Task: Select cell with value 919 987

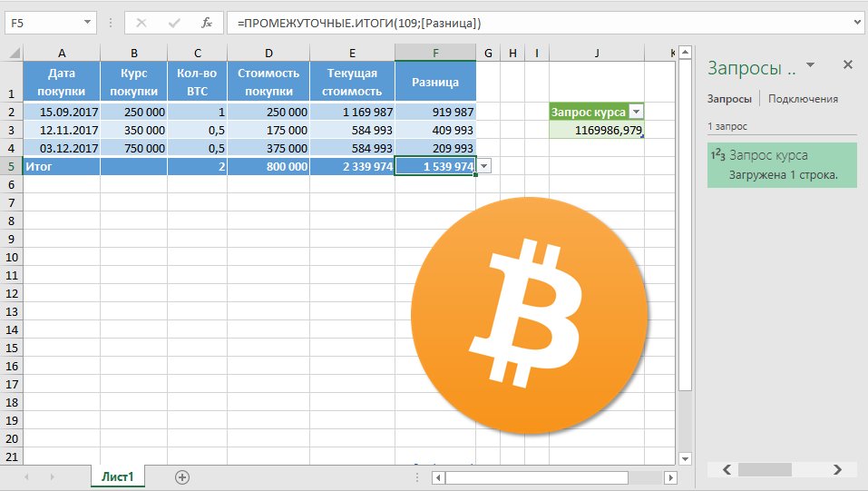Action: tap(435, 112)
